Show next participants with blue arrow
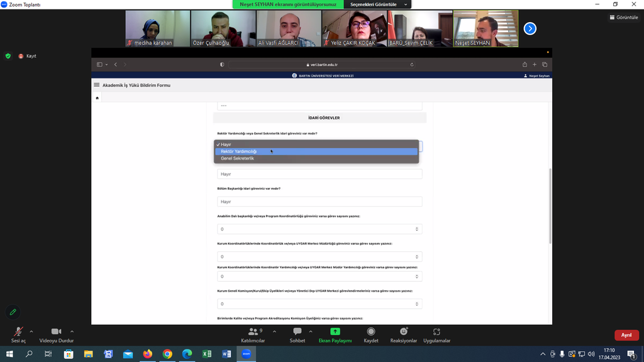 (530, 28)
